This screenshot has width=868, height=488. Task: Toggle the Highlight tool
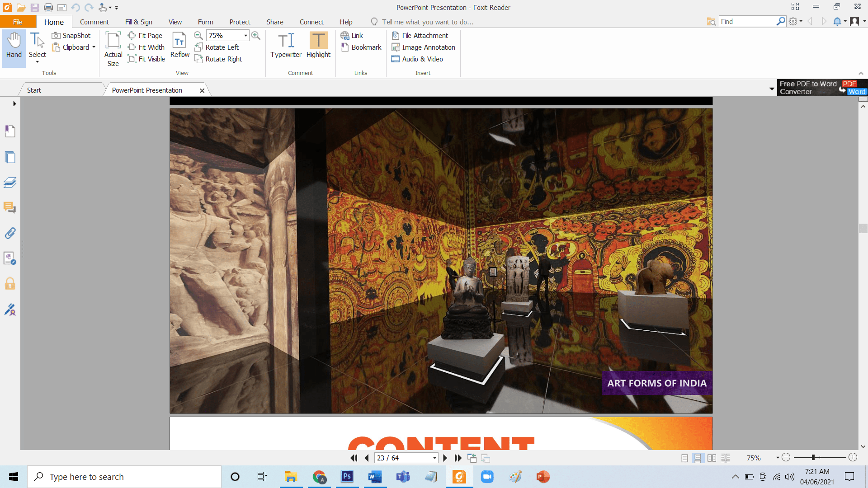point(318,45)
